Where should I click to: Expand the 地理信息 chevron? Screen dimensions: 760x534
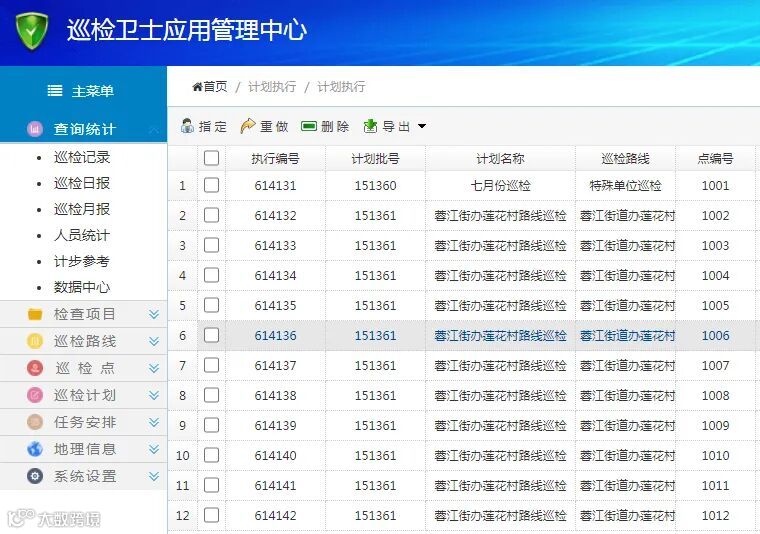154,449
